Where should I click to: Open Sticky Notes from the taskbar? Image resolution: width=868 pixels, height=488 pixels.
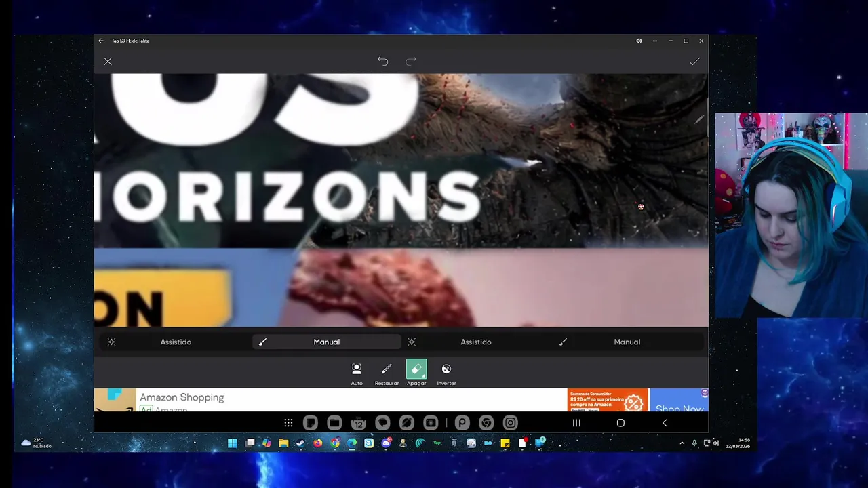[x=505, y=443]
